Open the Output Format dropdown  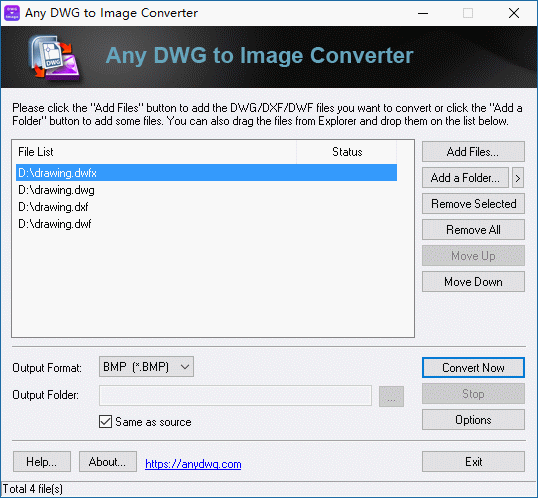tap(147, 367)
